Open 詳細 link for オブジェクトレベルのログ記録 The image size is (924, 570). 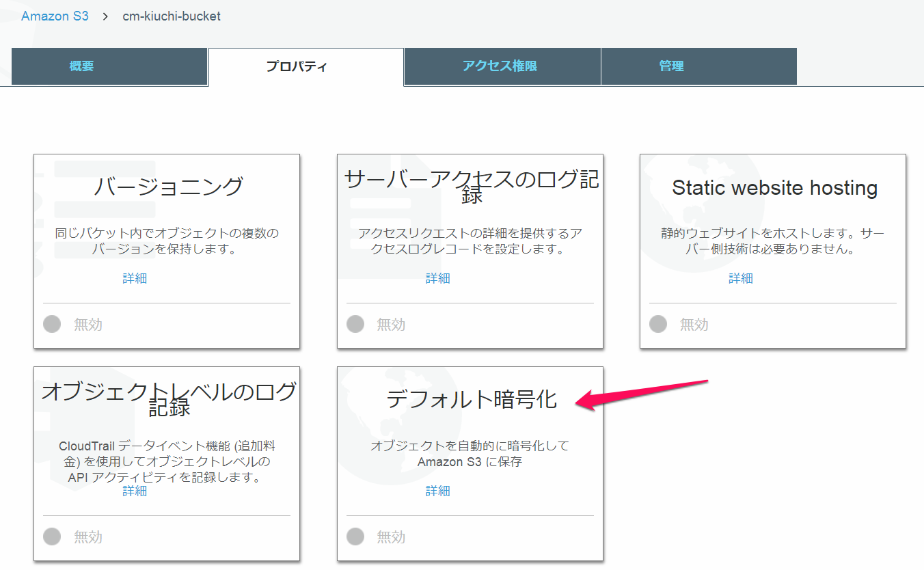(134, 491)
